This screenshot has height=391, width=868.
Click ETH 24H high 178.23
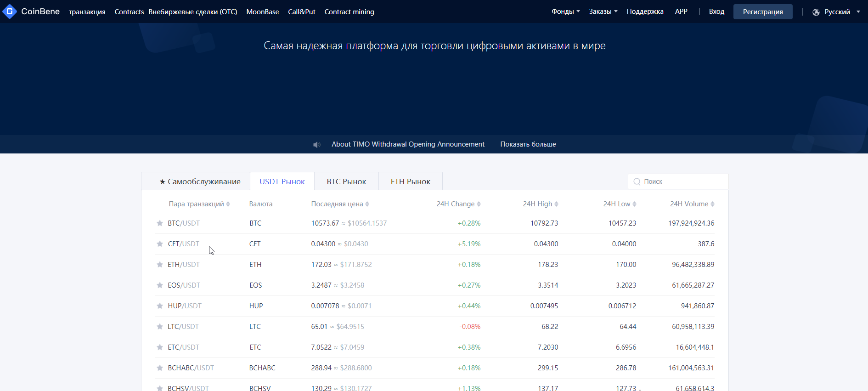(548, 265)
